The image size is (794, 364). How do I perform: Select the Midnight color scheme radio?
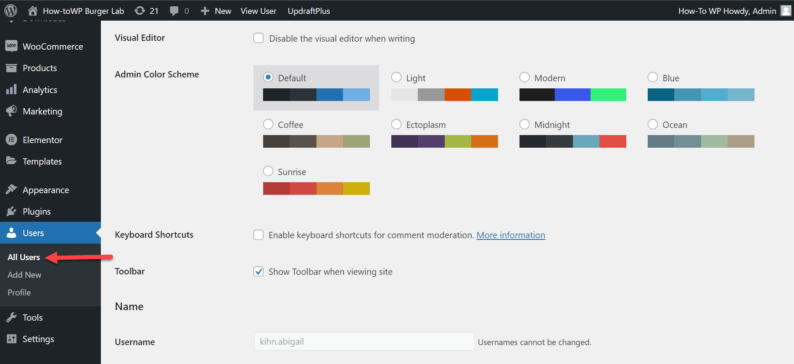[x=525, y=124]
